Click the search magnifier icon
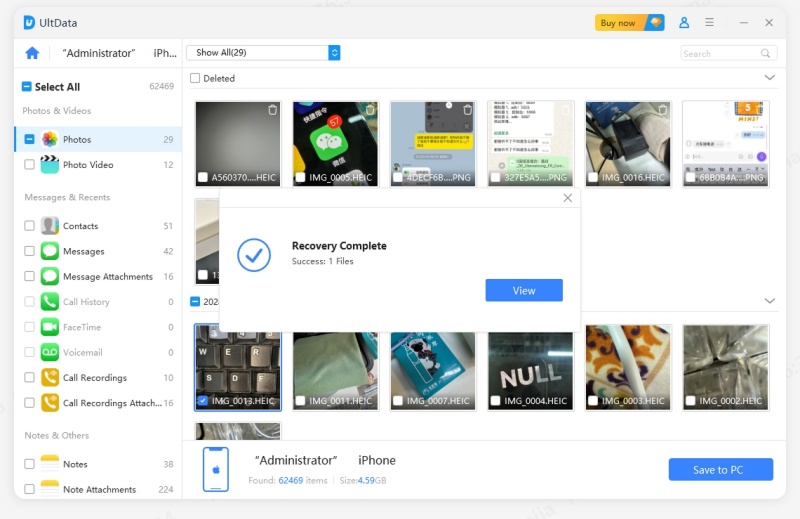The height and width of the screenshot is (519, 800). (766, 53)
